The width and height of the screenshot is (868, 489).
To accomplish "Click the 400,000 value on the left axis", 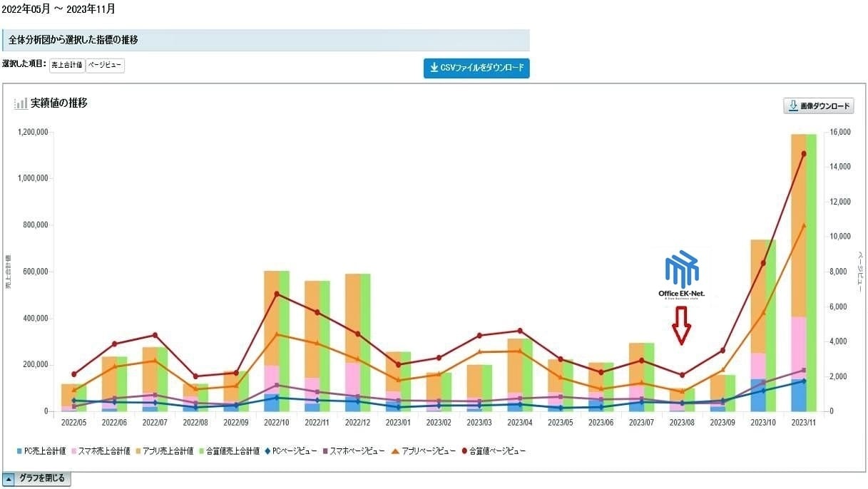I will pyautogui.click(x=35, y=318).
